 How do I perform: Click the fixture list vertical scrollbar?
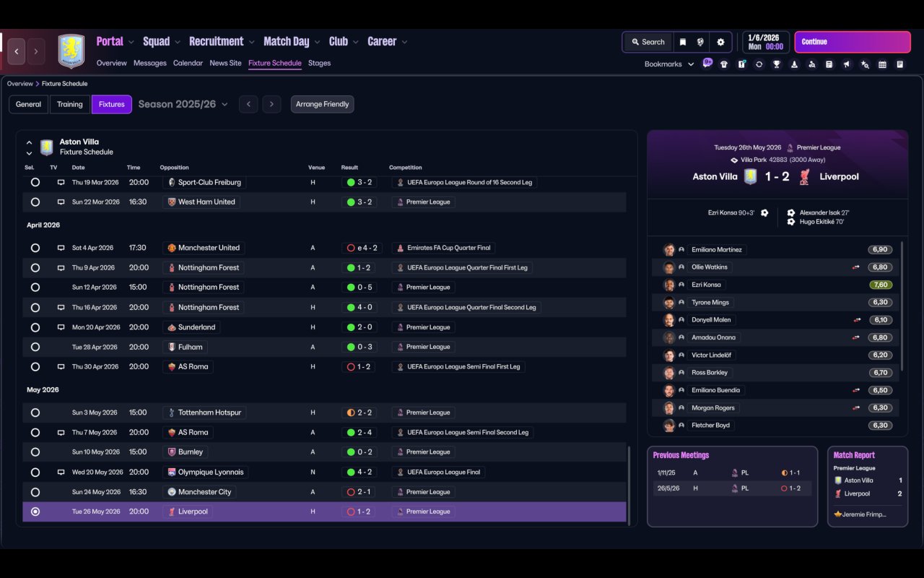628,486
